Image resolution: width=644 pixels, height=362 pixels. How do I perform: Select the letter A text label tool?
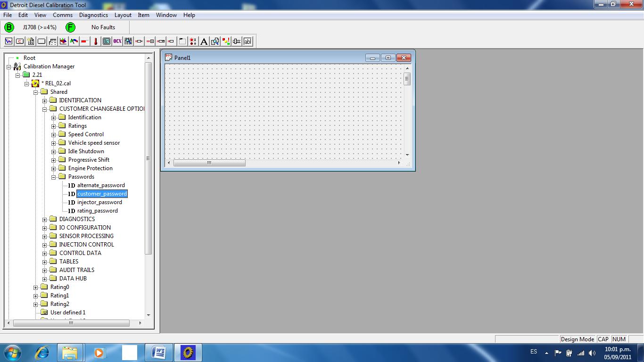pos(204,41)
